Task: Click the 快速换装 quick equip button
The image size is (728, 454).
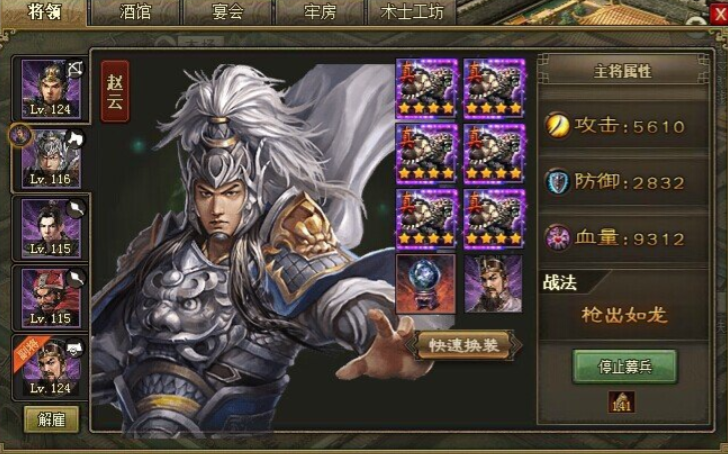Action: pyautogui.click(x=464, y=345)
